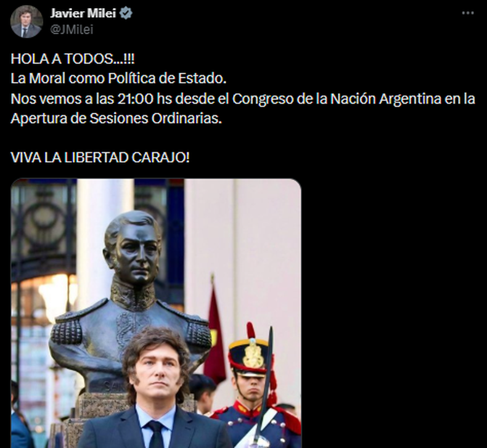Open the @JMilei handle link

pos(72,30)
